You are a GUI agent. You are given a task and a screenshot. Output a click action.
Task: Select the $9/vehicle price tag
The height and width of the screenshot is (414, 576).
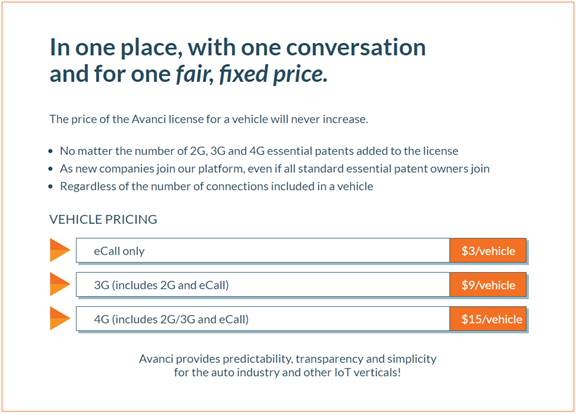point(488,285)
